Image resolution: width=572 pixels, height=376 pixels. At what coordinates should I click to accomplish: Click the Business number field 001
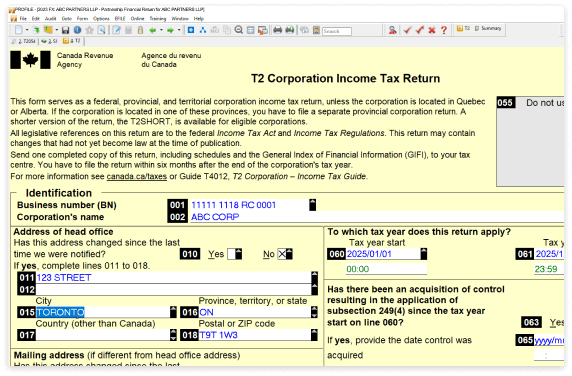coord(250,205)
